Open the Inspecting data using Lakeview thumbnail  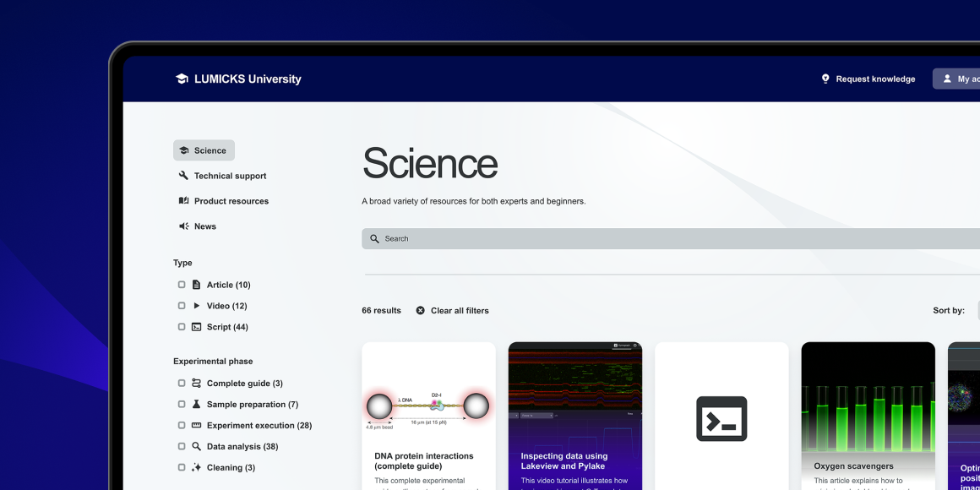tap(575, 391)
